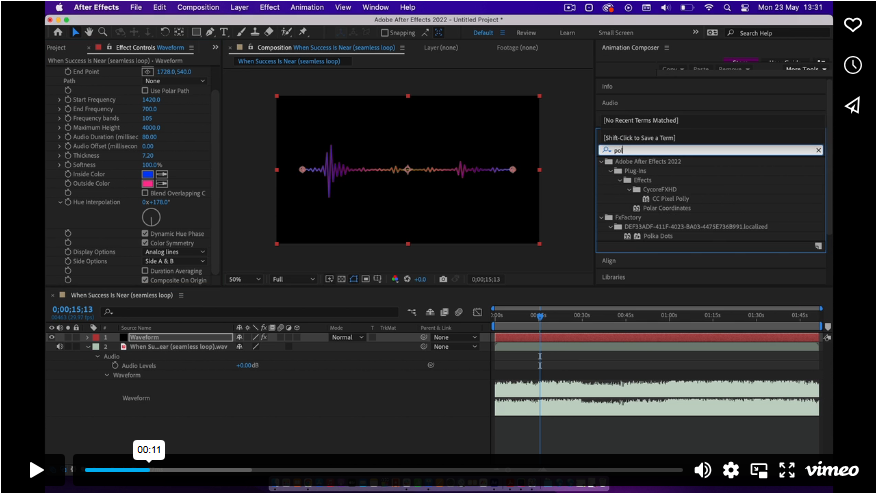Image resolution: width=877 pixels, height=494 pixels.
Task: Hide the Waveform layer with eye toggle
Action: pyautogui.click(x=52, y=337)
